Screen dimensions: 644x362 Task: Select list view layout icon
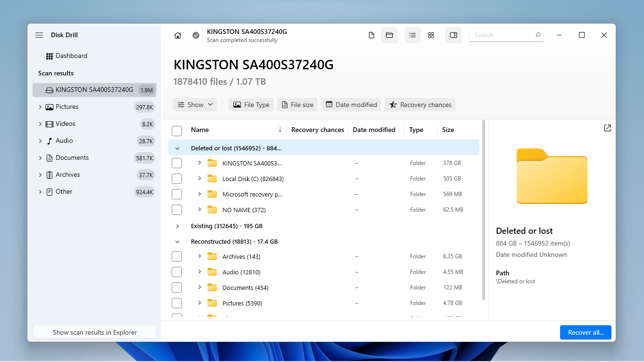click(413, 35)
